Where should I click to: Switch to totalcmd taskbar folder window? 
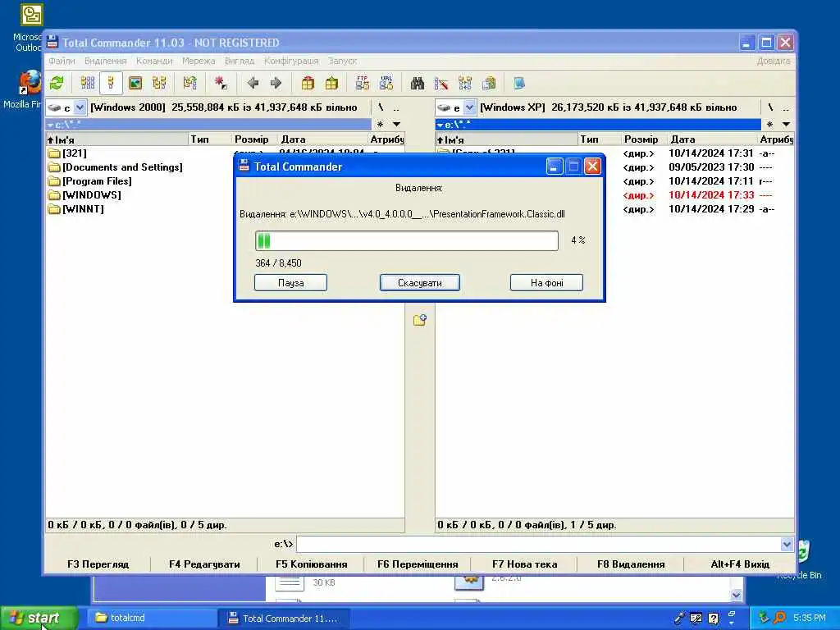pos(151,619)
